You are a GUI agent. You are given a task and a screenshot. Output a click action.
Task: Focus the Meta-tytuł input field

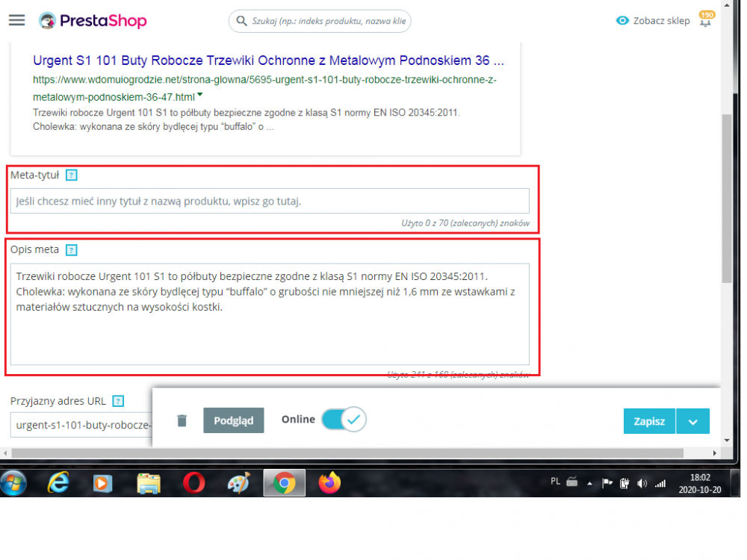(270, 201)
